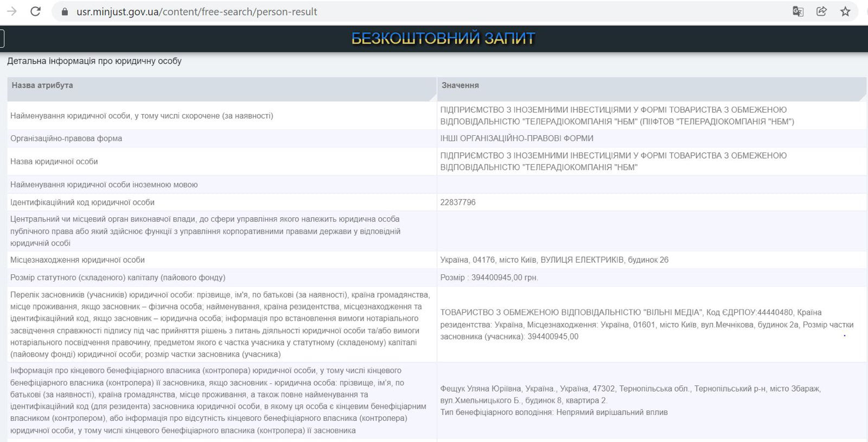This screenshot has width=868, height=442.
Task: Click the capital size value 394400945,00 грн
Action: coord(489,277)
